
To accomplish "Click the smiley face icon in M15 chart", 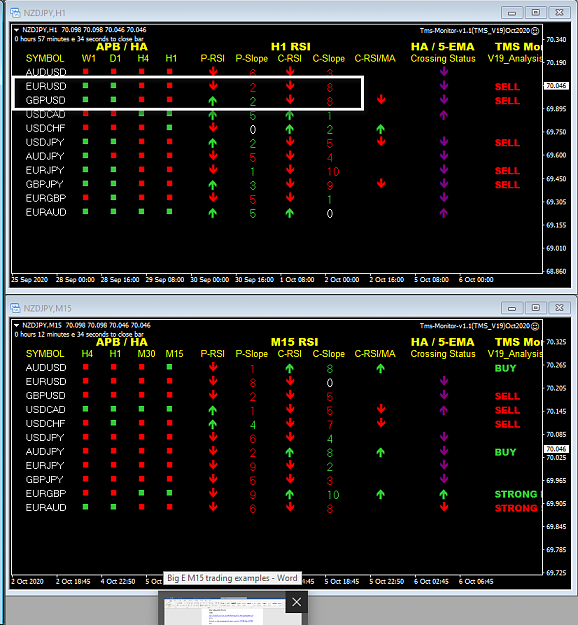I will 535,326.
